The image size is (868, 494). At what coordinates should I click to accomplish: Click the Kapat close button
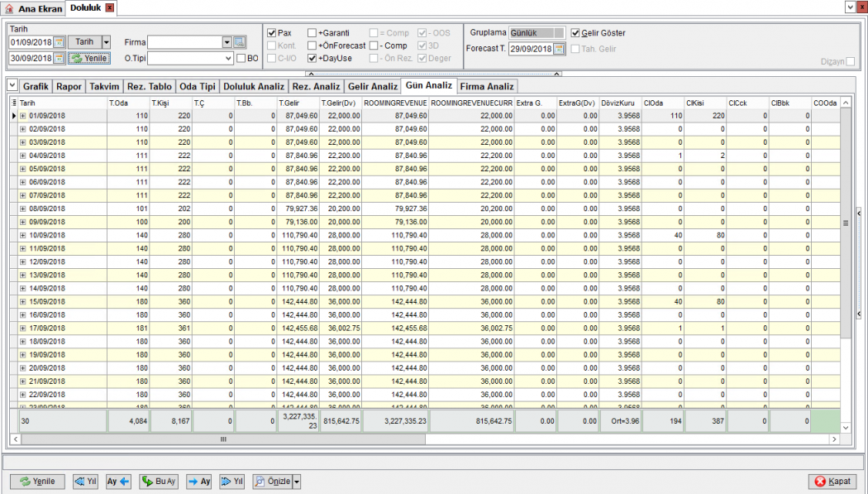[x=832, y=482]
